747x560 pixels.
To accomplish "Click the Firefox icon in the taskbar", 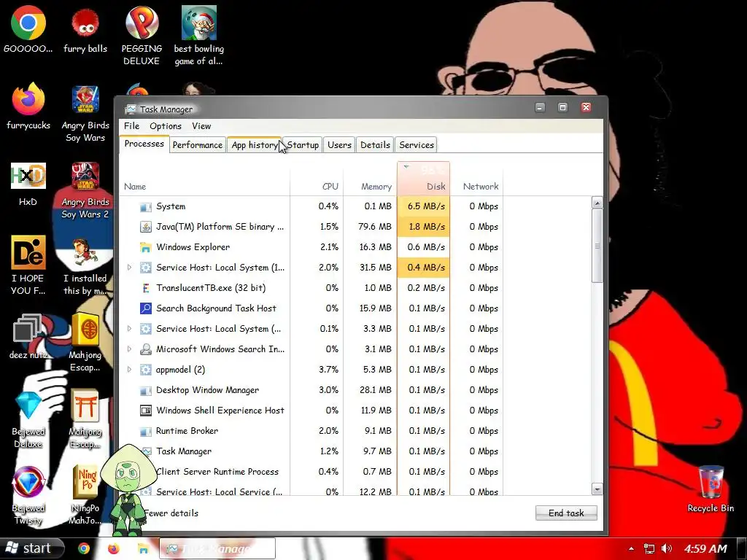I will click(x=113, y=548).
